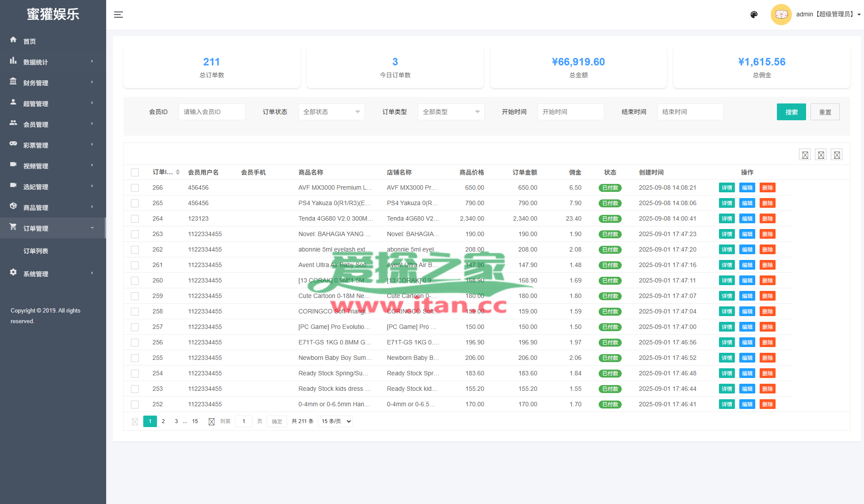Click the admin avatar image
The width and height of the screenshot is (864, 504).
[x=781, y=15]
